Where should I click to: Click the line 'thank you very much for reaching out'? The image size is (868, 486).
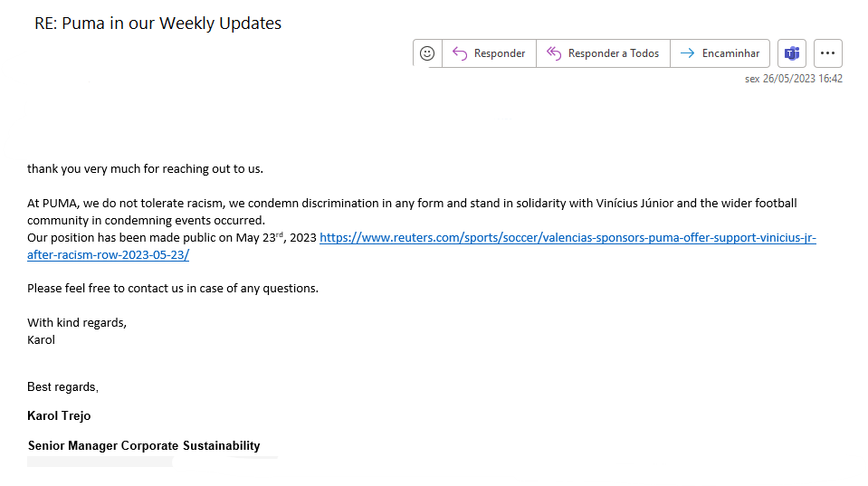point(145,169)
